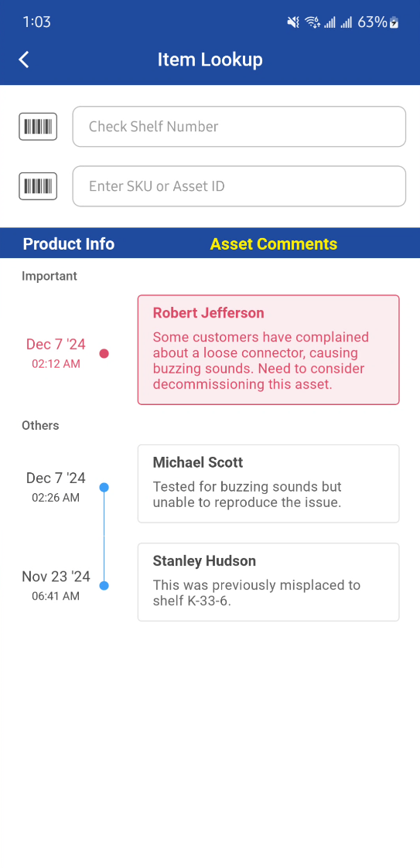Tap the back arrow in header
The width and height of the screenshot is (420, 868).
(x=24, y=60)
